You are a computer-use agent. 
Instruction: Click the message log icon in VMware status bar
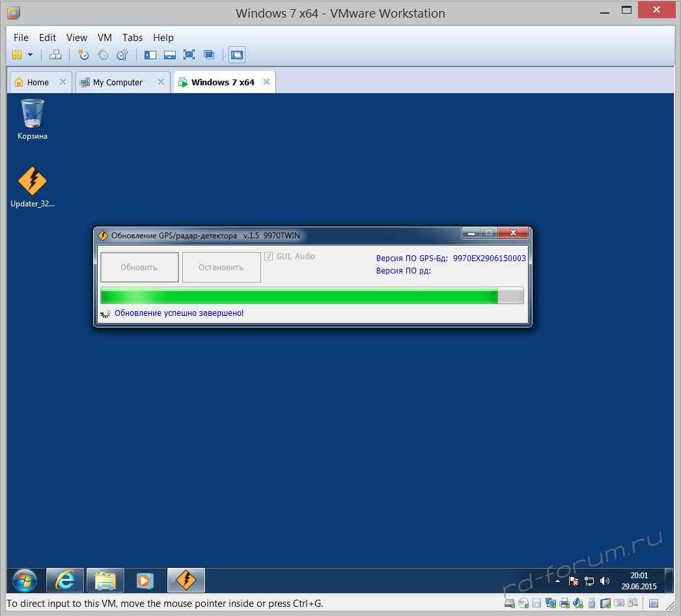tap(654, 604)
